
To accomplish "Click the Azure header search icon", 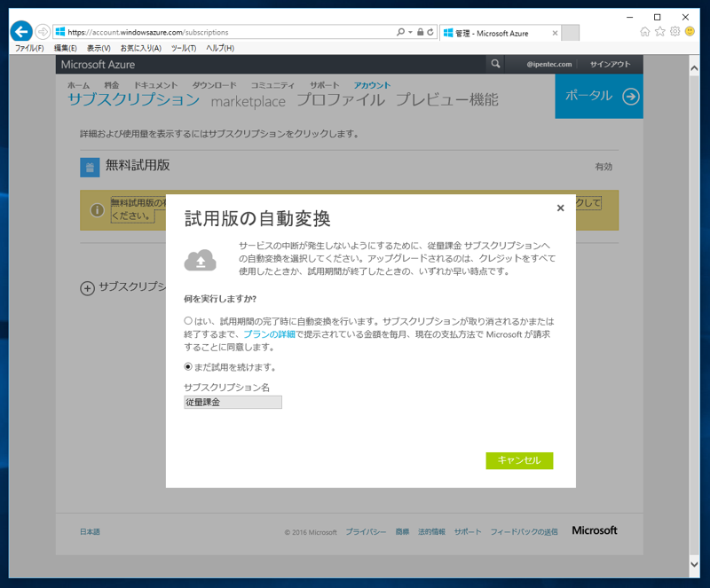I will (496, 64).
